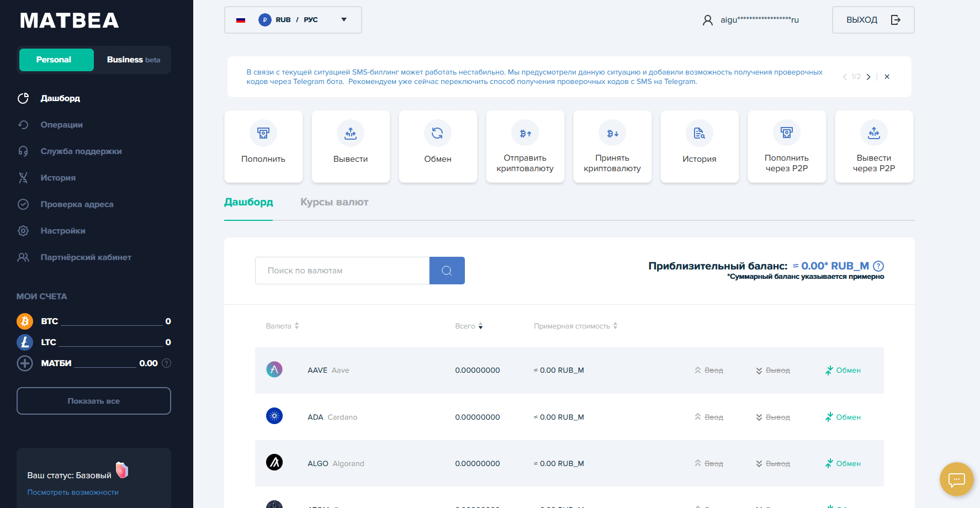This screenshot has width=980, height=508.
Task: Click the МАТБИ balance help icon
Action: click(x=167, y=363)
